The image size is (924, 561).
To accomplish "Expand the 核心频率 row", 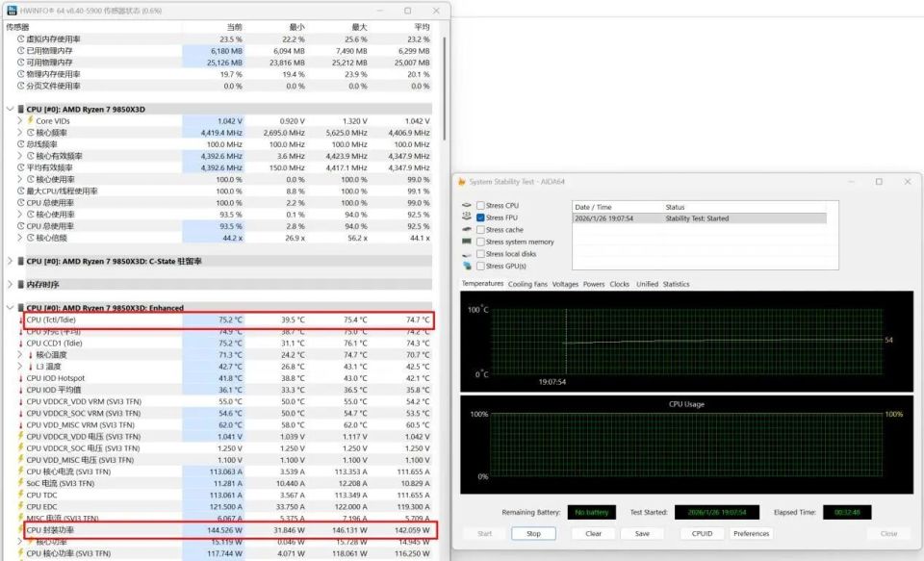I will click(x=19, y=132).
